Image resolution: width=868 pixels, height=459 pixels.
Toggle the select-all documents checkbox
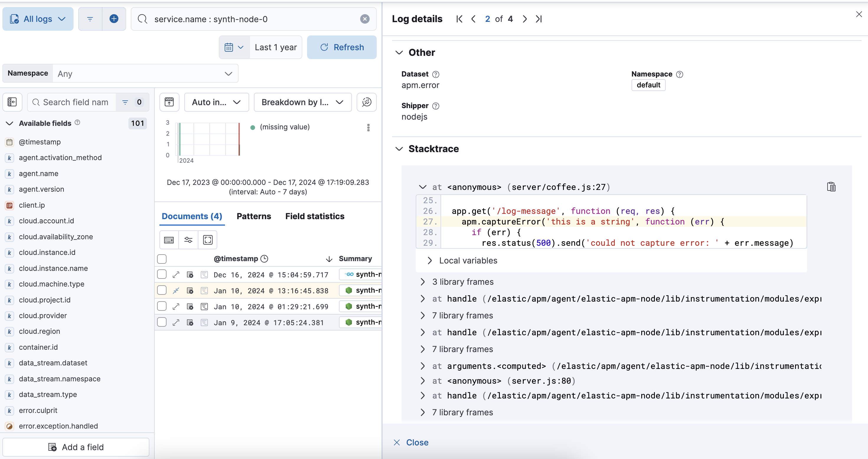click(x=162, y=259)
